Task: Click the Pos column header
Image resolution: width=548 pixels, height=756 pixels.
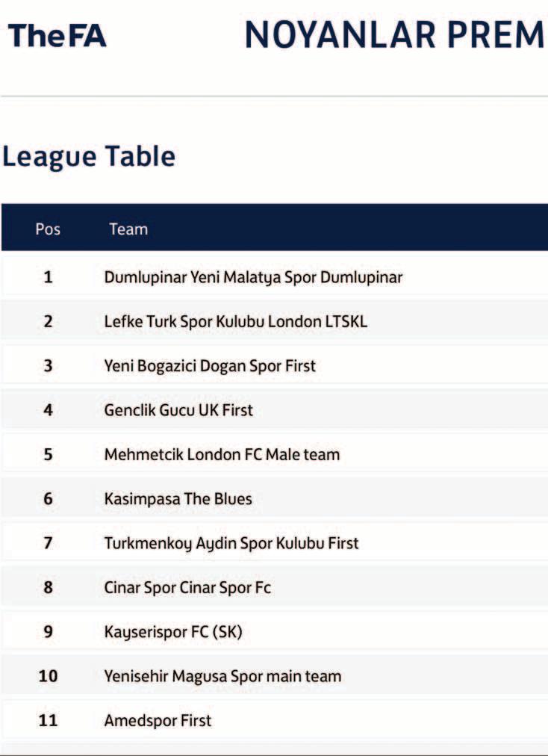Action: pyautogui.click(x=48, y=229)
